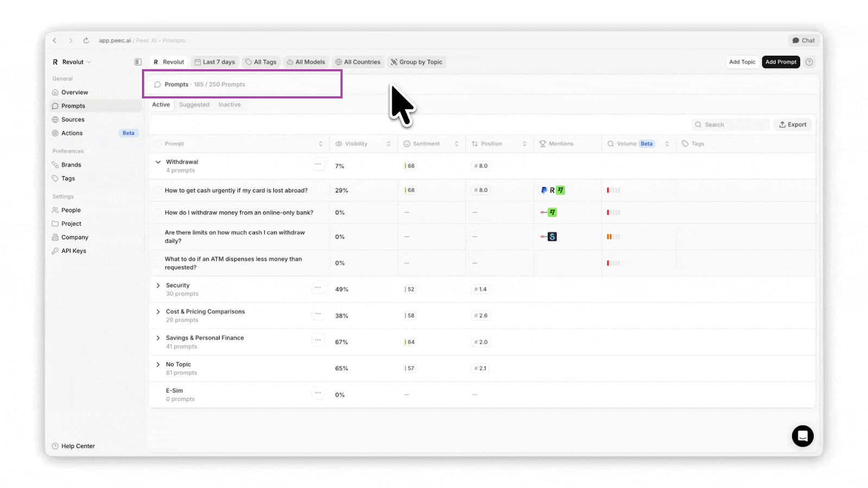Export prompts with the Export button

click(x=793, y=125)
